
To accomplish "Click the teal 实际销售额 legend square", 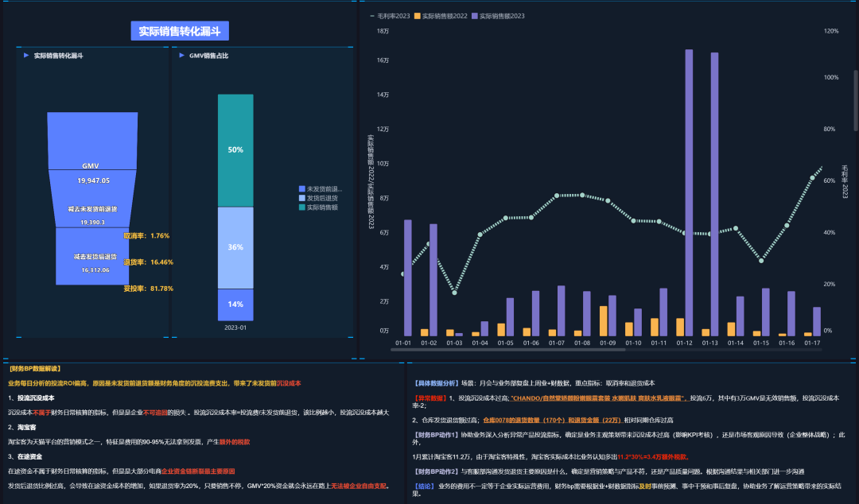I will pyautogui.click(x=302, y=207).
